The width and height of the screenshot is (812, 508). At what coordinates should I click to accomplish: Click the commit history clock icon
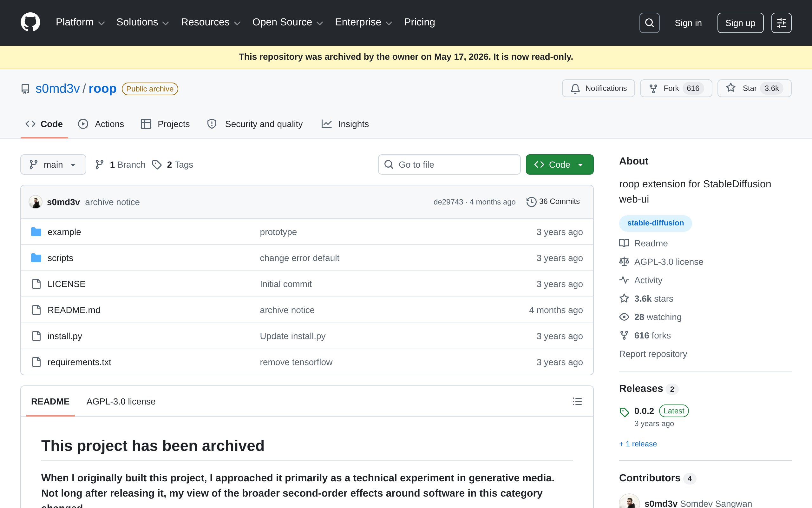[531, 202]
